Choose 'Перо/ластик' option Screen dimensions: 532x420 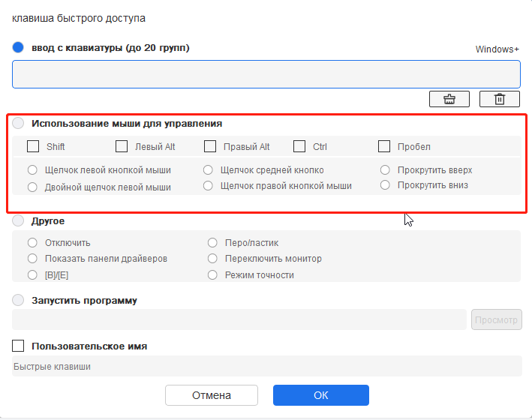tap(212, 242)
